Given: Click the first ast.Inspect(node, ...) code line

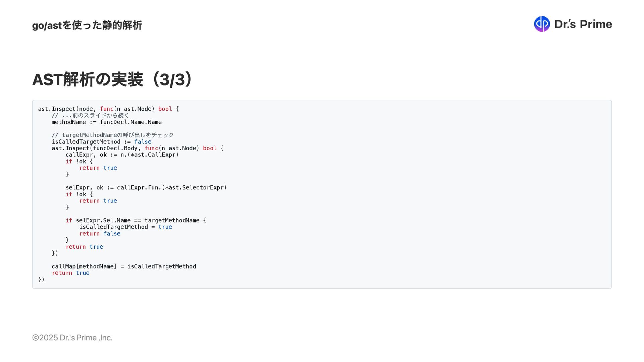Looking at the screenshot, I should [x=108, y=109].
